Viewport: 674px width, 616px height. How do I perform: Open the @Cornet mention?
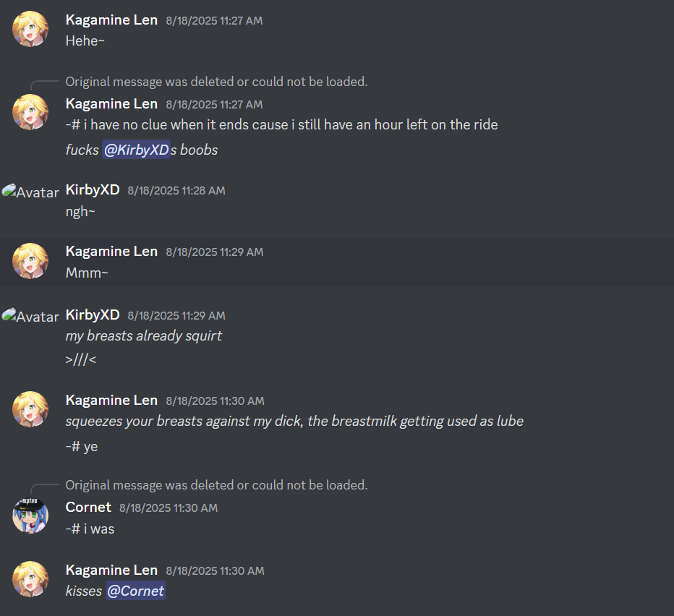click(x=135, y=591)
